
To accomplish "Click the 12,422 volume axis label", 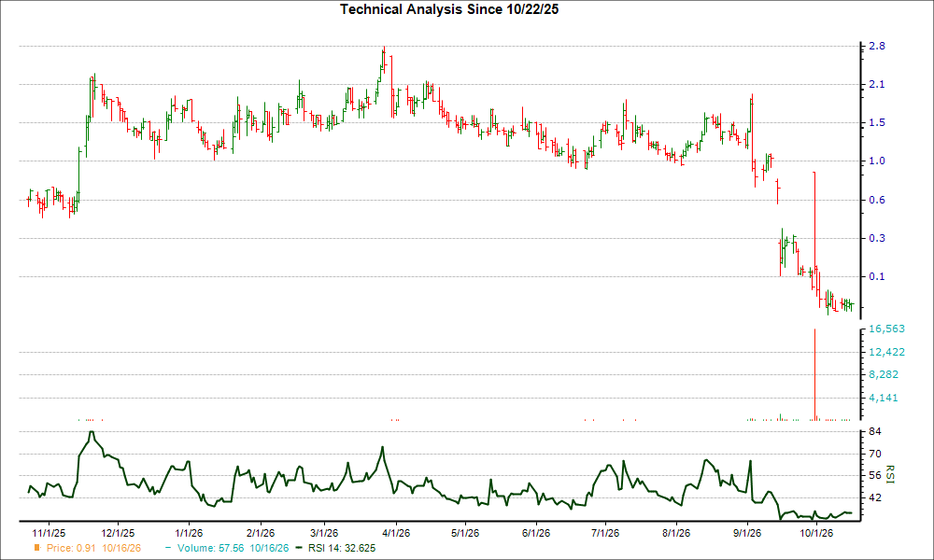I will [887, 352].
